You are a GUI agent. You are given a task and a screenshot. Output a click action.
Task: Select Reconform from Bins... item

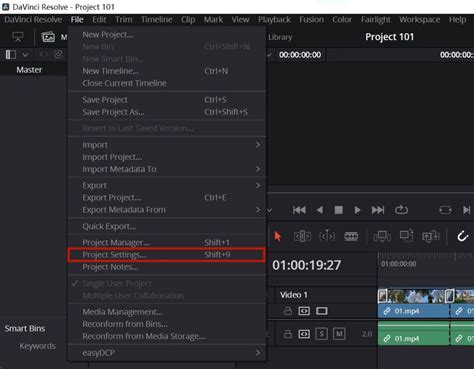[x=166, y=324]
